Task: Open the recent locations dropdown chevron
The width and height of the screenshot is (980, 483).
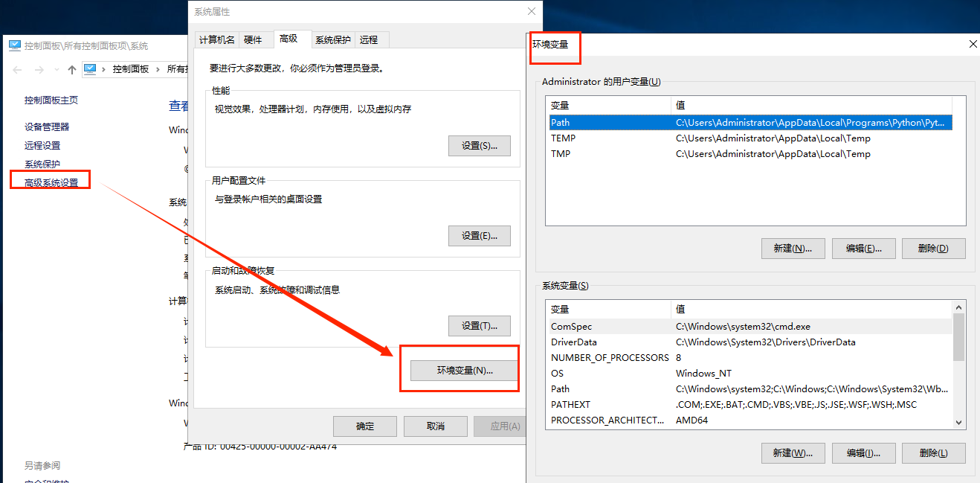Action: [56, 69]
